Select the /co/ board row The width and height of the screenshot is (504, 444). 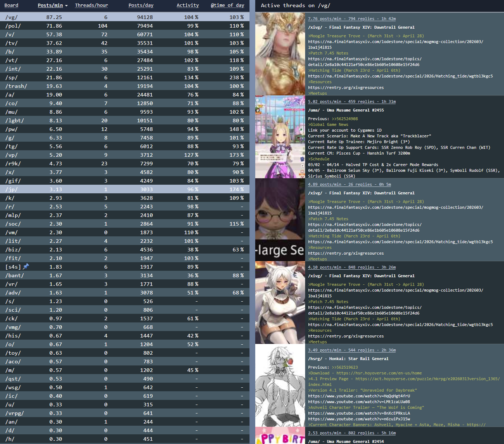coord(125,103)
